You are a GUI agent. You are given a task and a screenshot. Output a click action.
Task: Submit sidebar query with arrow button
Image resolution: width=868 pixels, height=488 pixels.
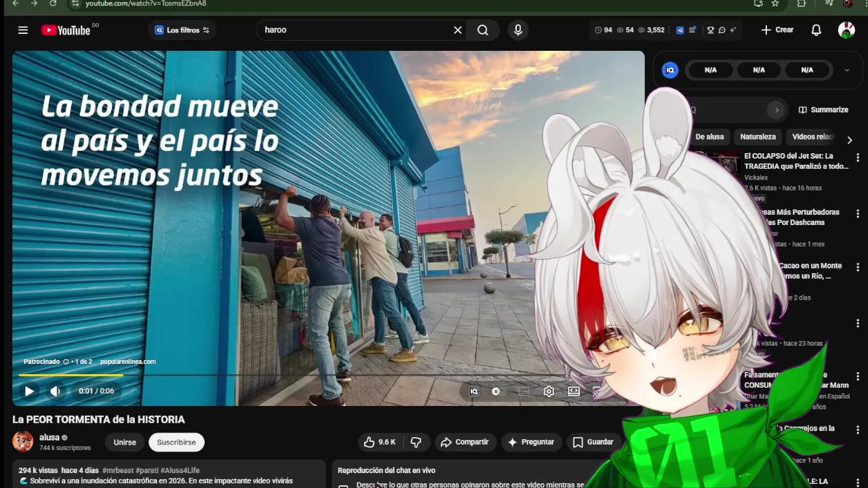776,110
